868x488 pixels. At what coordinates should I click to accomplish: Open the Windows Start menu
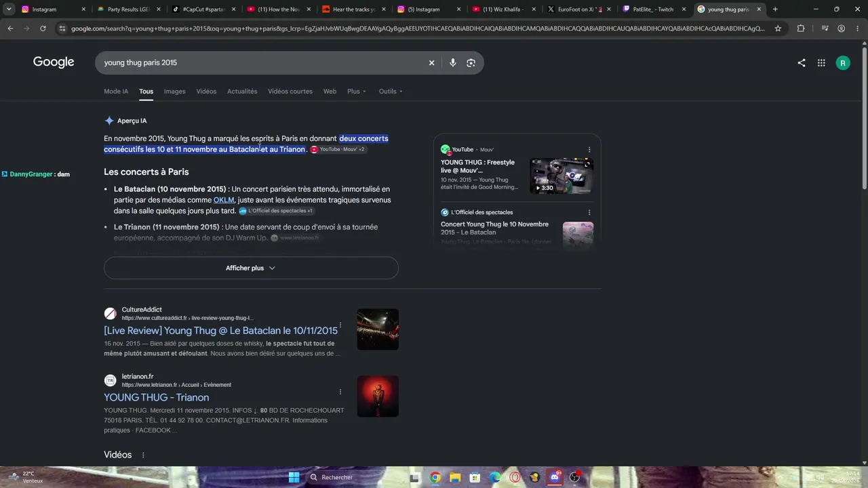(294, 477)
